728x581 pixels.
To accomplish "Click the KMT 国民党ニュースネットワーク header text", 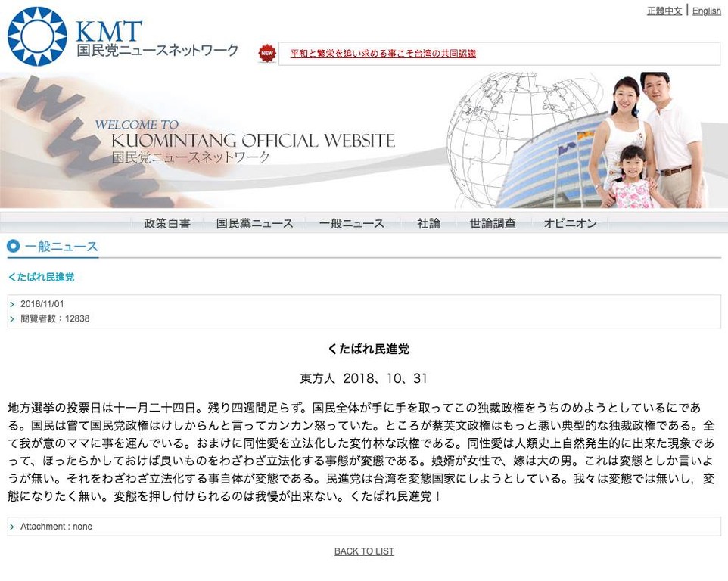I will point(157,42).
